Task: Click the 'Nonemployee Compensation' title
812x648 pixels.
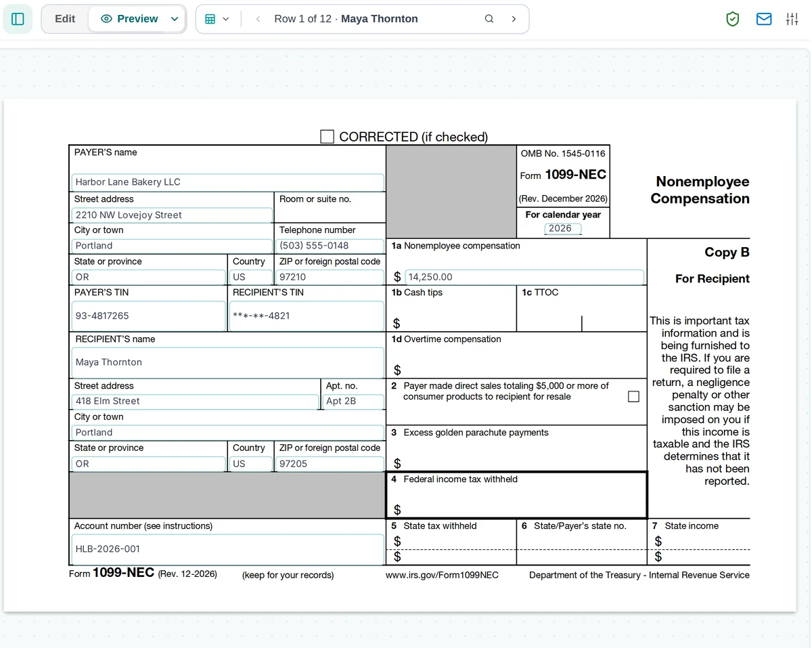Action: click(700, 190)
